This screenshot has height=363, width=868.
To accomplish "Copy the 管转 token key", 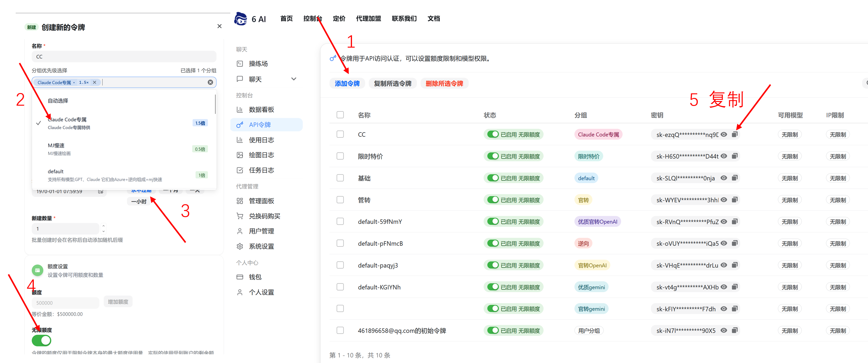I will pos(735,200).
